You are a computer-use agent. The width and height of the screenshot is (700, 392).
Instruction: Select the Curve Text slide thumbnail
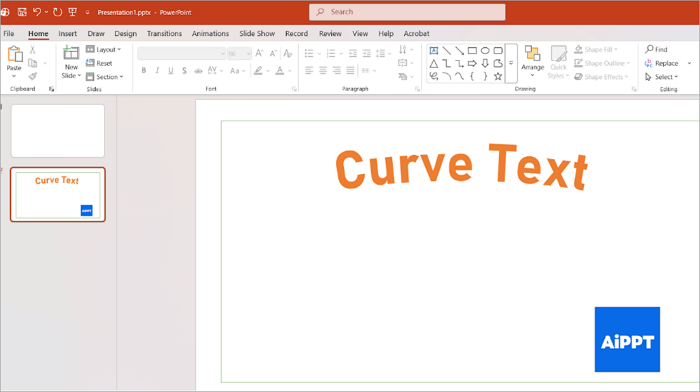(x=58, y=194)
